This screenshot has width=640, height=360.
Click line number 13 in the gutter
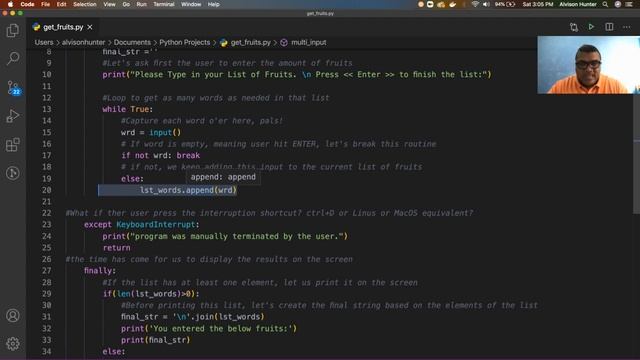(47, 109)
